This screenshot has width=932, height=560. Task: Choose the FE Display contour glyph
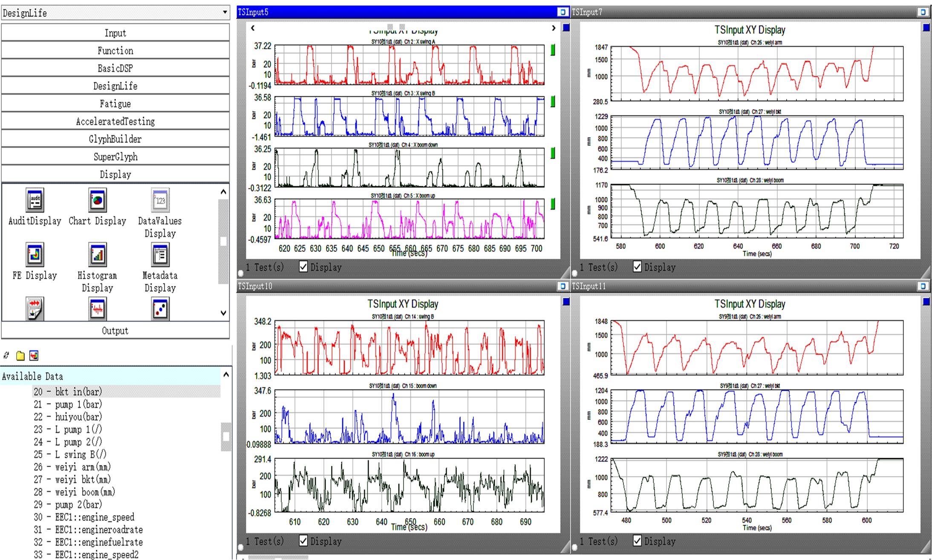35,255
